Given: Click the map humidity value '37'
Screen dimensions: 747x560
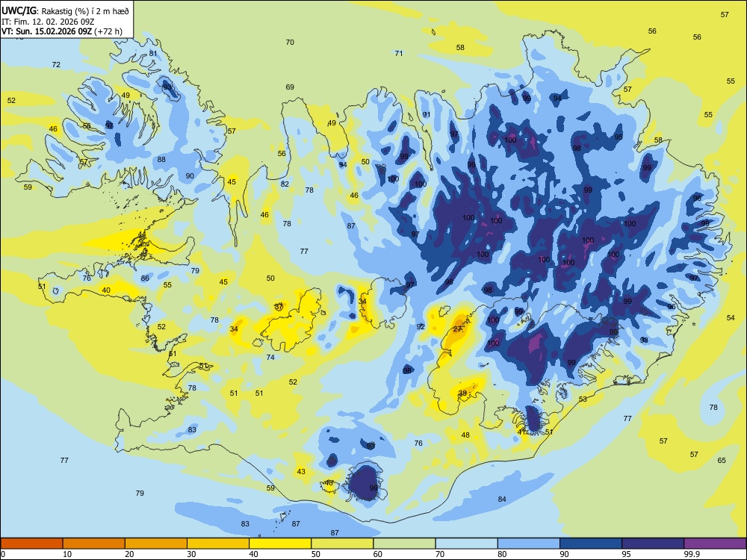Looking at the screenshot, I should point(279,307).
